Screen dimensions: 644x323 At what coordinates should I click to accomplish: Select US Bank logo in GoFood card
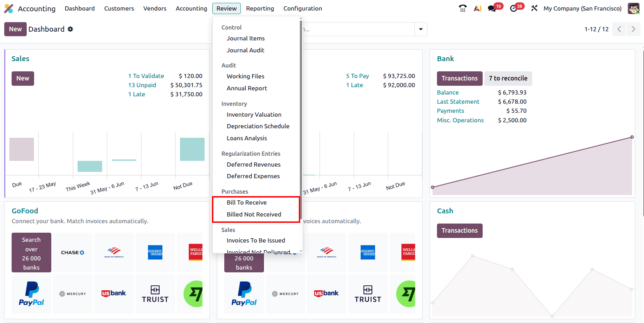click(x=114, y=294)
